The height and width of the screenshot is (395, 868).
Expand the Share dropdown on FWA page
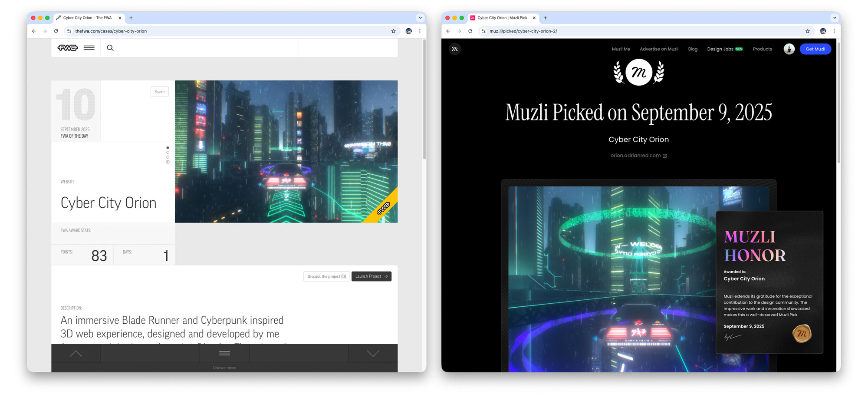[160, 92]
